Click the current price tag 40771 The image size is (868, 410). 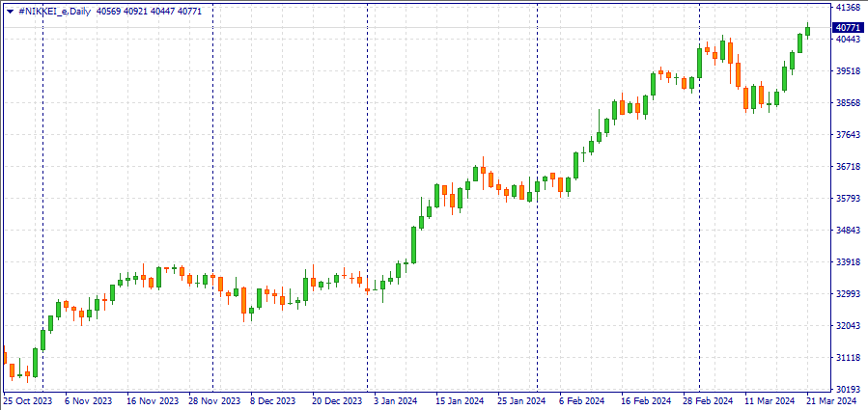[848, 28]
